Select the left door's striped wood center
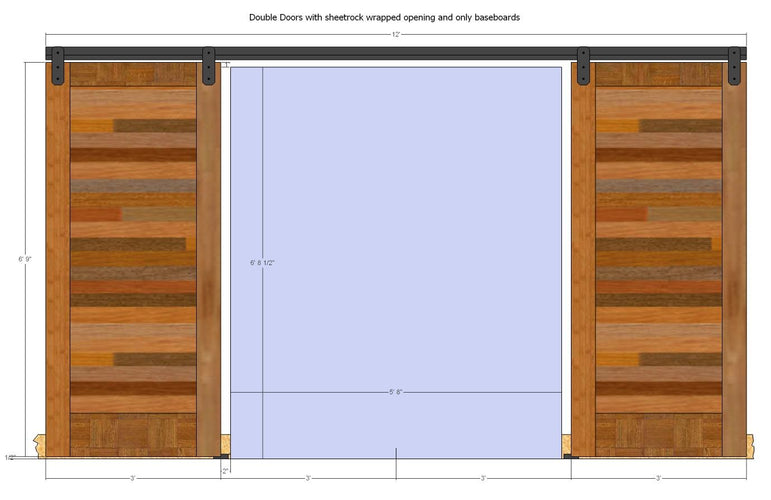This screenshot has width=771, height=500. tap(133, 250)
